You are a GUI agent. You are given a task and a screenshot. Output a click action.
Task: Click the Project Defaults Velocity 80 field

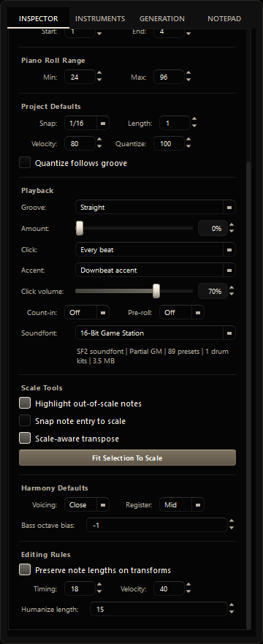coord(80,143)
